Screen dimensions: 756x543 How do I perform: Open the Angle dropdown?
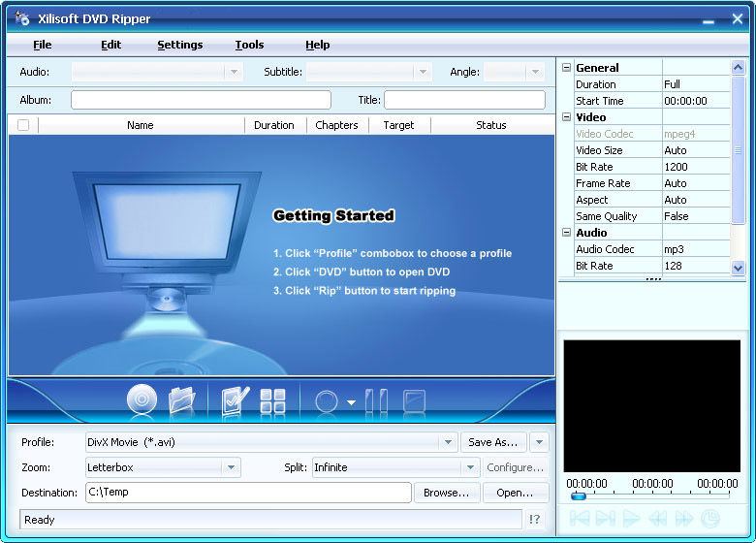(535, 72)
